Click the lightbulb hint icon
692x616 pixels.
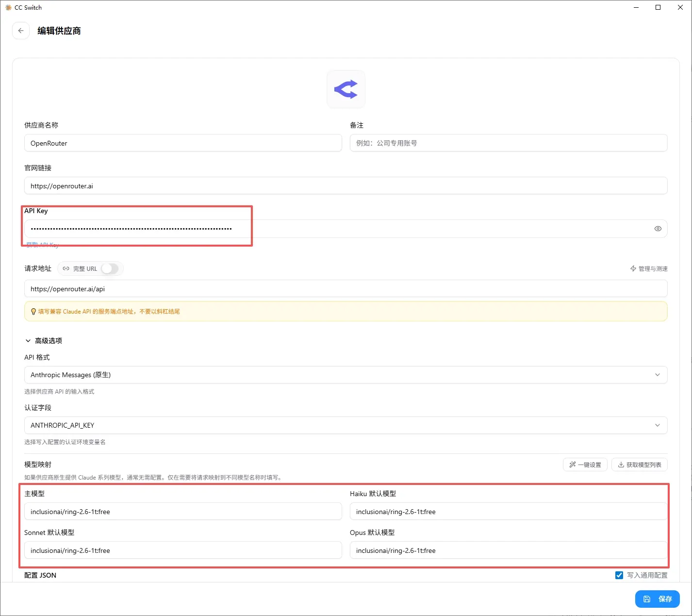coord(33,312)
